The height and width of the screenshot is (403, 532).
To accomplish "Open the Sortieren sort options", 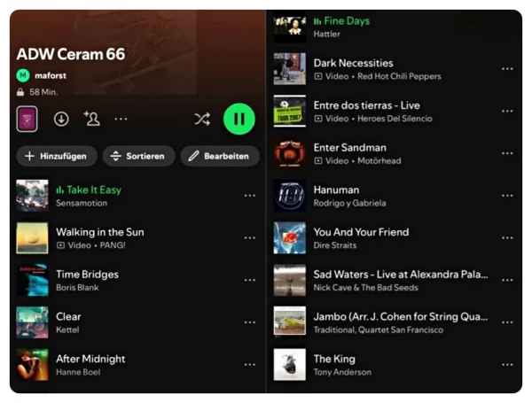I will 137,156.
